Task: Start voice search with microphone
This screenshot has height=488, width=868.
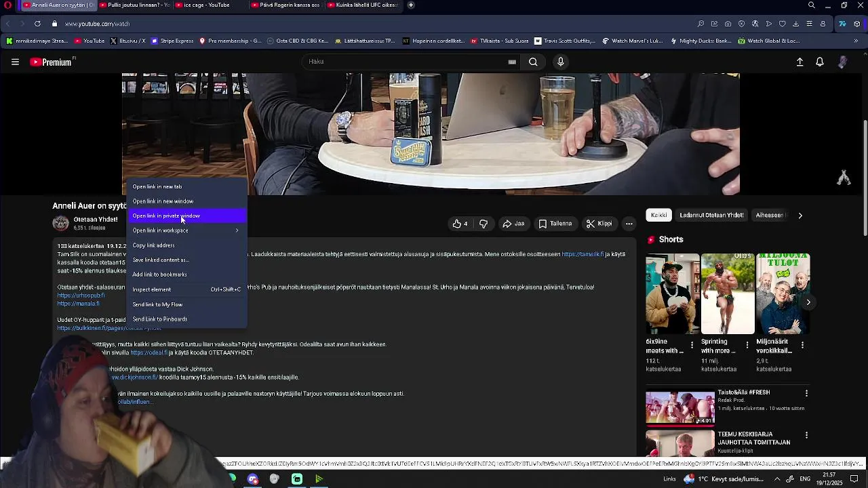Action: pos(560,62)
